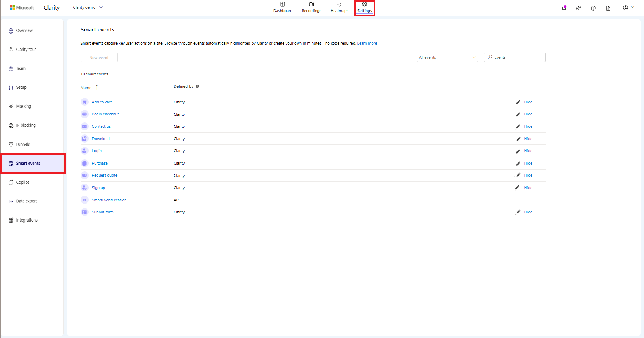Sort events by Name arrow

(x=97, y=87)
